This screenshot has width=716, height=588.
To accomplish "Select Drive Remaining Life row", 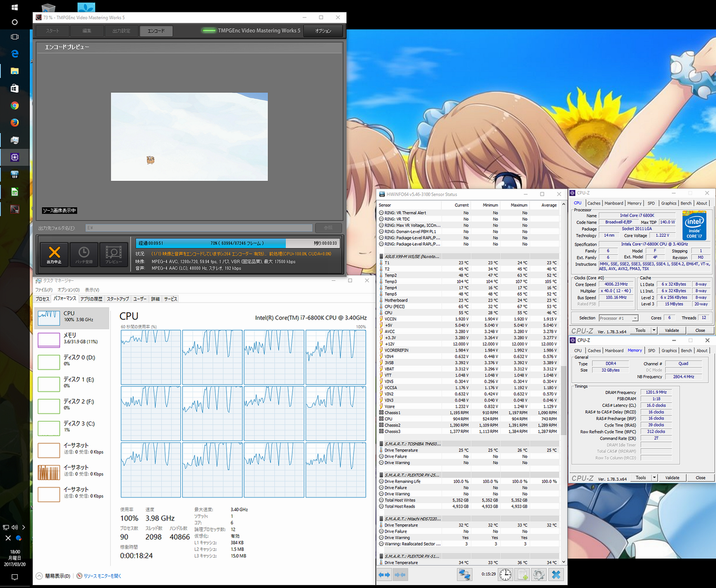I will [468, 481].
